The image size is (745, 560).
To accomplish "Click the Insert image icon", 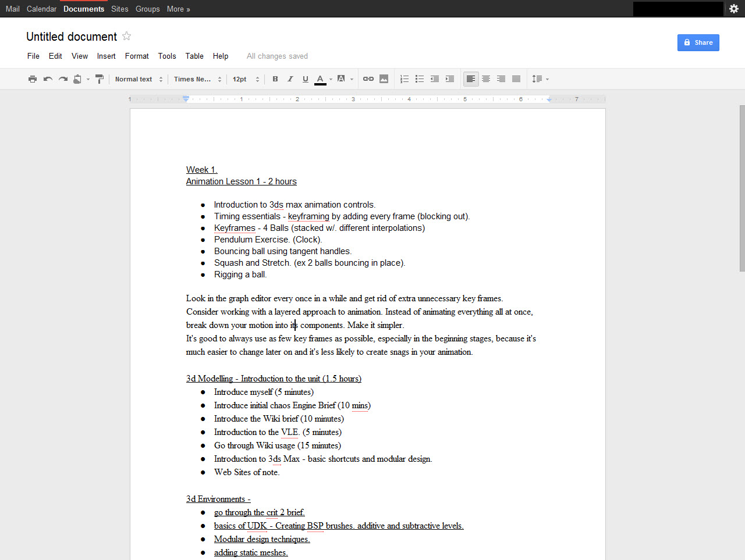I will tap(384, 79).
